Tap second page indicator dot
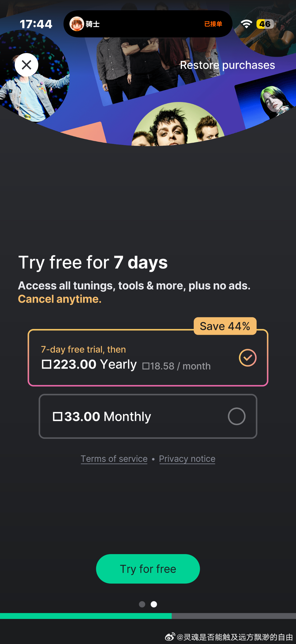This screenshot has height=644, width=296. 154,604
